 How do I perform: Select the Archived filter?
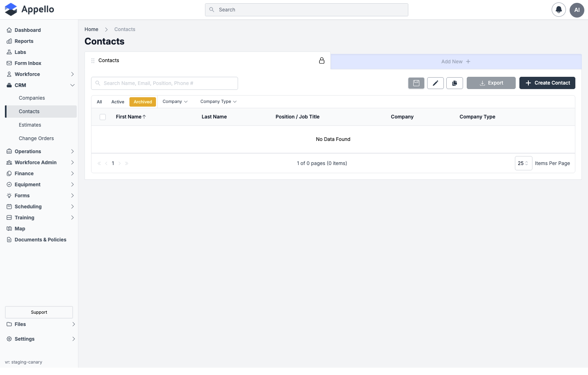tap(143, 102)
